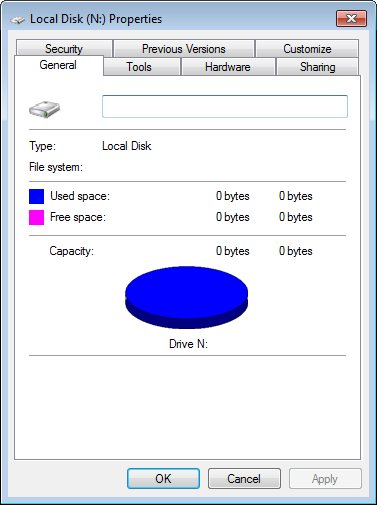
Task: Confirm with the OK button
Action: (x=163, y=479)
